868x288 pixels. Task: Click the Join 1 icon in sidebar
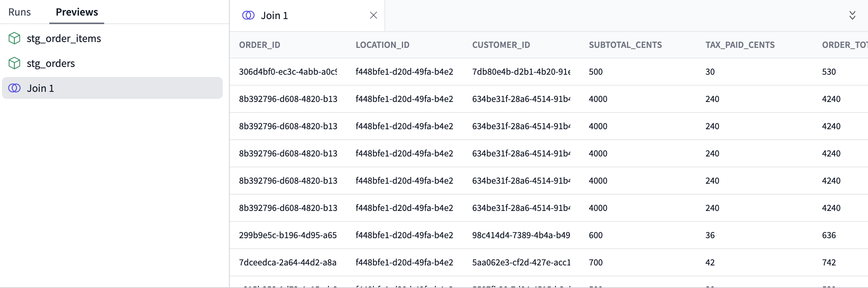[x=14, y=88]
